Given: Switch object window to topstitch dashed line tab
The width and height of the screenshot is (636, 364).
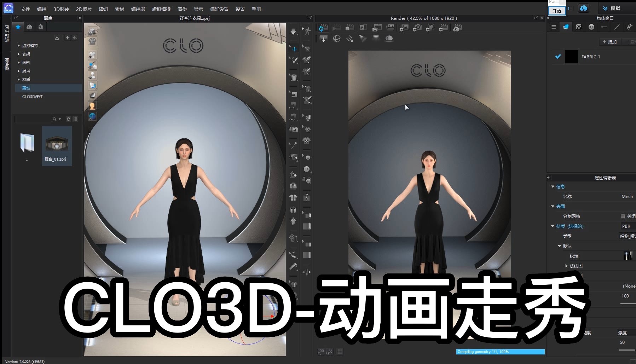Looking at the screenshot, I should coord(617,27).
